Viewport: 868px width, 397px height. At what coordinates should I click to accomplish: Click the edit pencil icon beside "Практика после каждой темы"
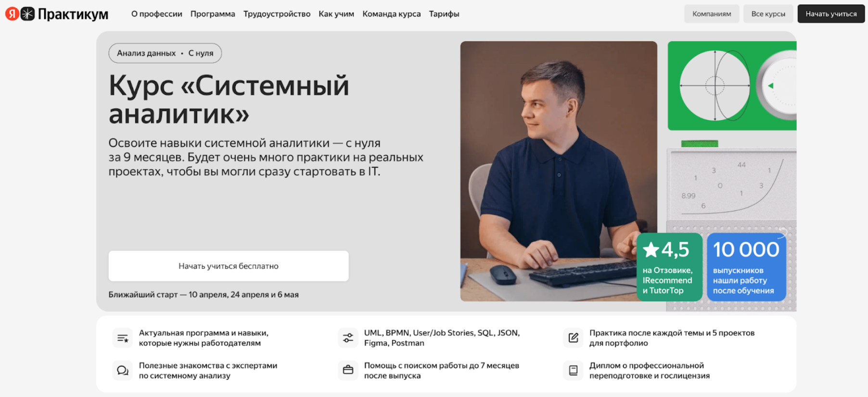(x=573, y=338)
